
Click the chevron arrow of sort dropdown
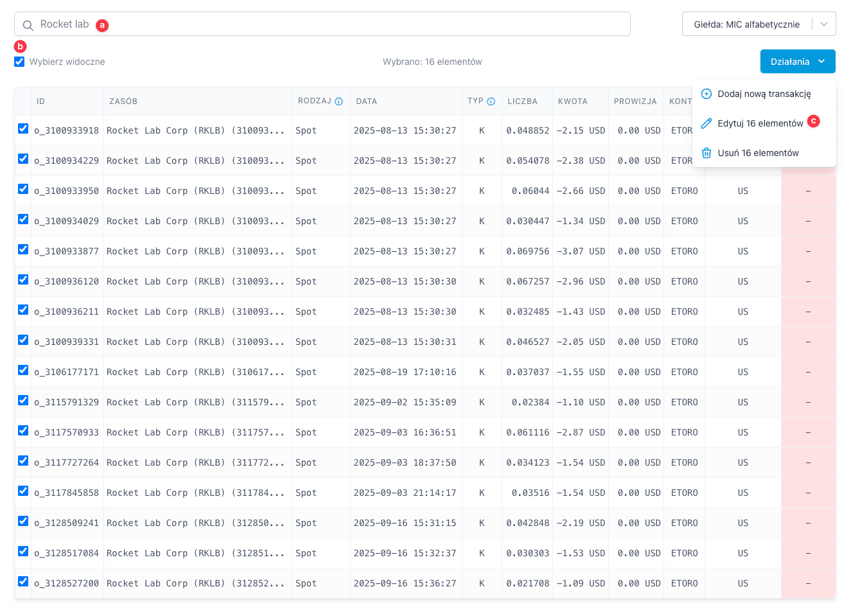(x=823, y=24)
